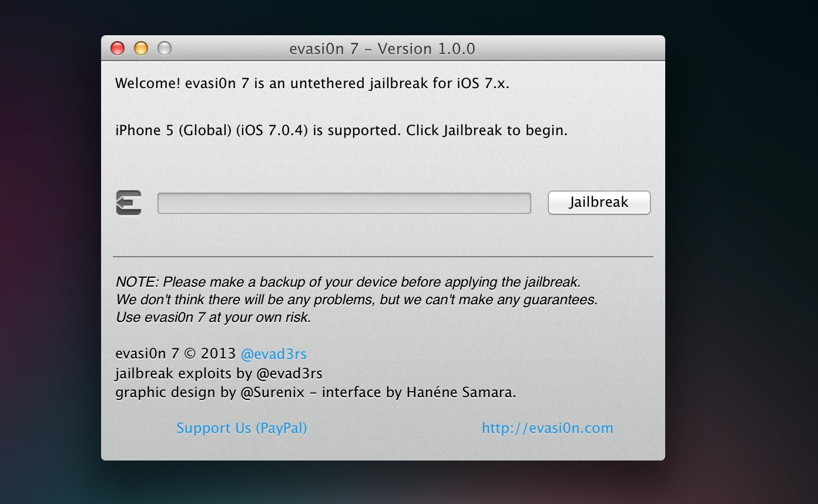Click the Use evasi0n 7 at your own risk line
The width and height of the screenshot is (818, 504).
point(213,318)
